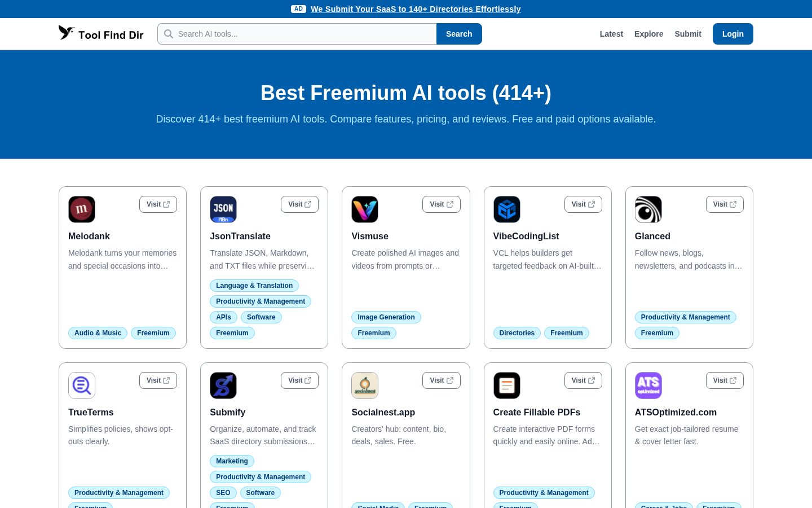
Task: Open the TrueTerms title link
Action: click(91, 412)
